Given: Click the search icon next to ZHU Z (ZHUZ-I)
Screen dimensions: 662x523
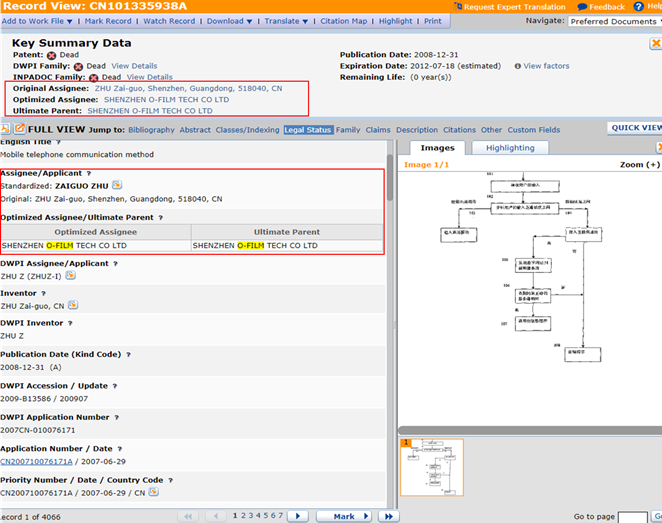Looking at the screenshot, I should [71, 275].
